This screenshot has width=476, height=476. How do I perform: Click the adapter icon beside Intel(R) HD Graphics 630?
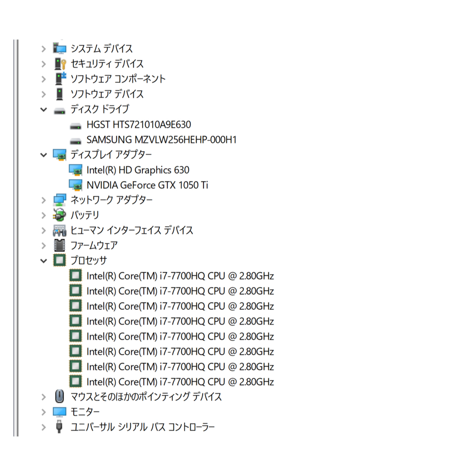coord(75,170)
